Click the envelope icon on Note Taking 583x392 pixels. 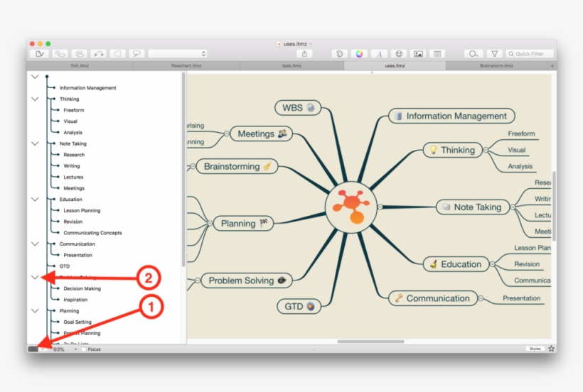pos(446,207)
